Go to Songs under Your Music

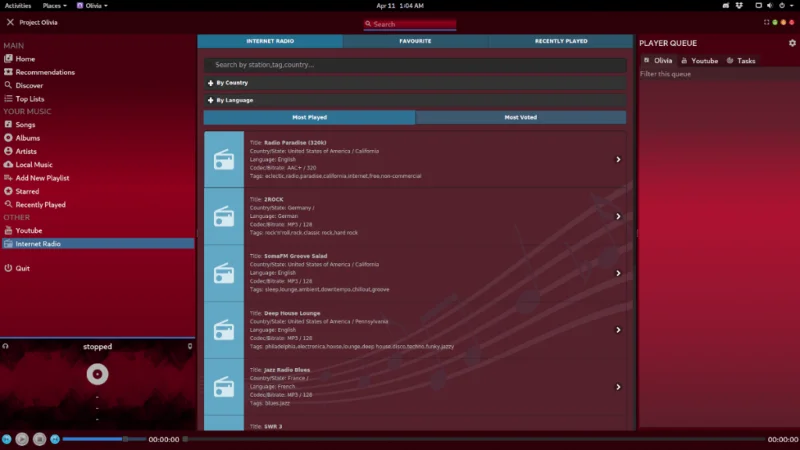20,124
